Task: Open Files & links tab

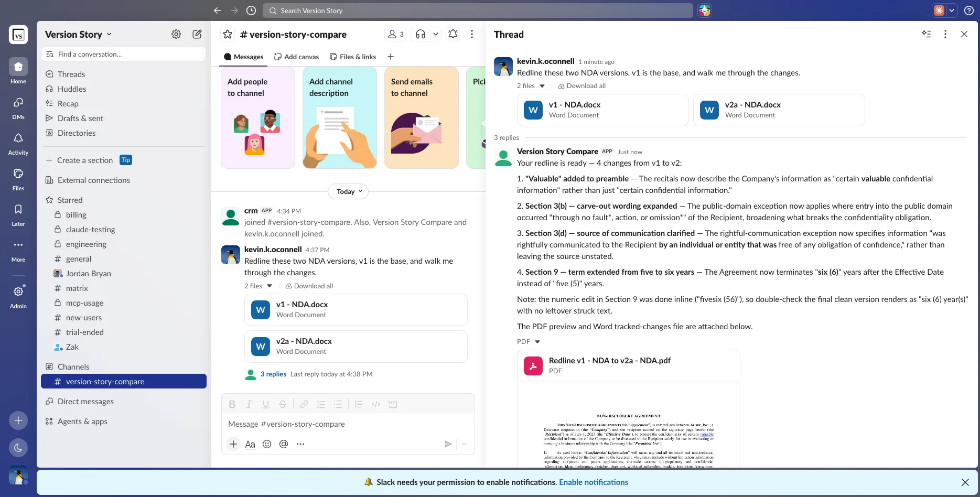Action: [353, 57]
